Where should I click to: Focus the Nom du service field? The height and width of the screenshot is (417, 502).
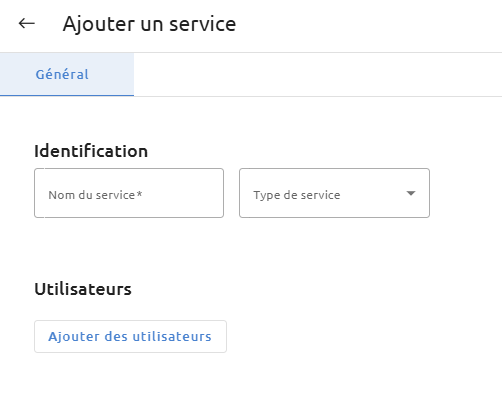click(x=129, y=193)
